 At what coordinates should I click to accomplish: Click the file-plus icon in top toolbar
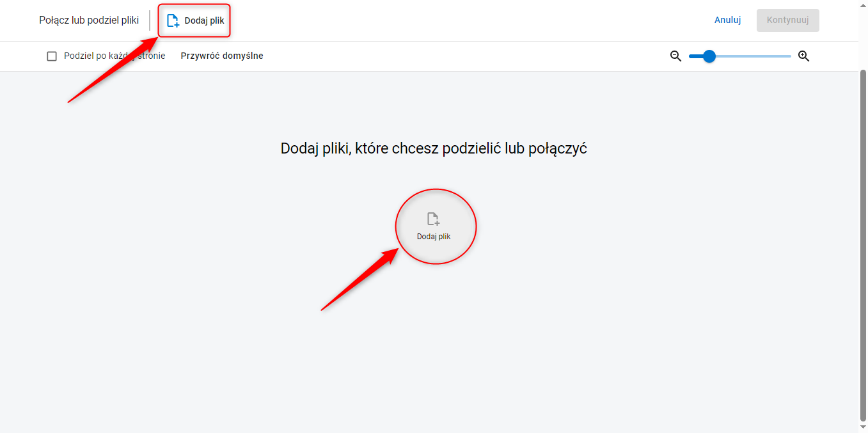tap(173, 20)
